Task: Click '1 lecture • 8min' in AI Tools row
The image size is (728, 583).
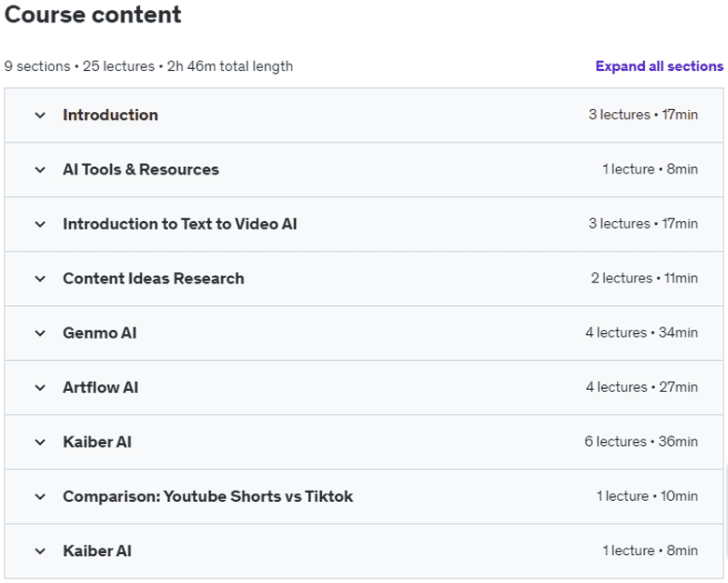Action: [650, 170]
